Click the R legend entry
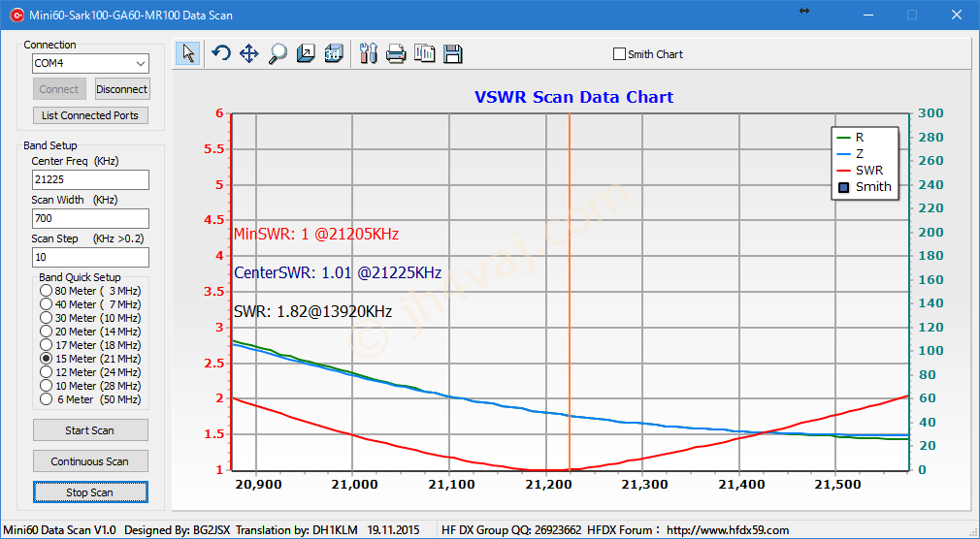 pyautogui.click(x=851, y=138)
